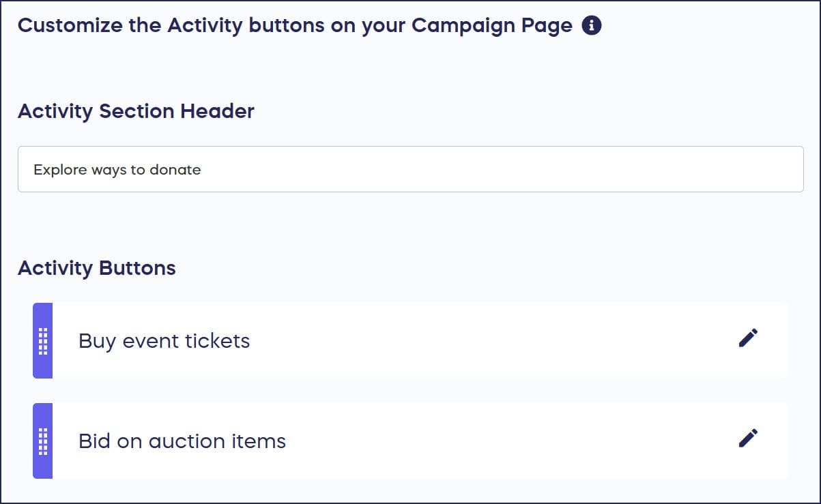Click the 'Customize the Activity buttons' title

click(294, 26)
